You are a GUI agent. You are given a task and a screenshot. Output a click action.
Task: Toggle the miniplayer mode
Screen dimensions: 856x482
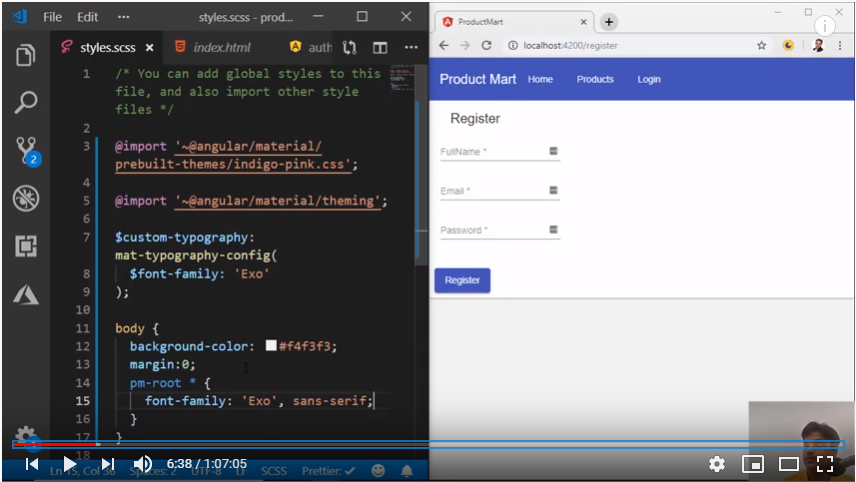point(753,464)
